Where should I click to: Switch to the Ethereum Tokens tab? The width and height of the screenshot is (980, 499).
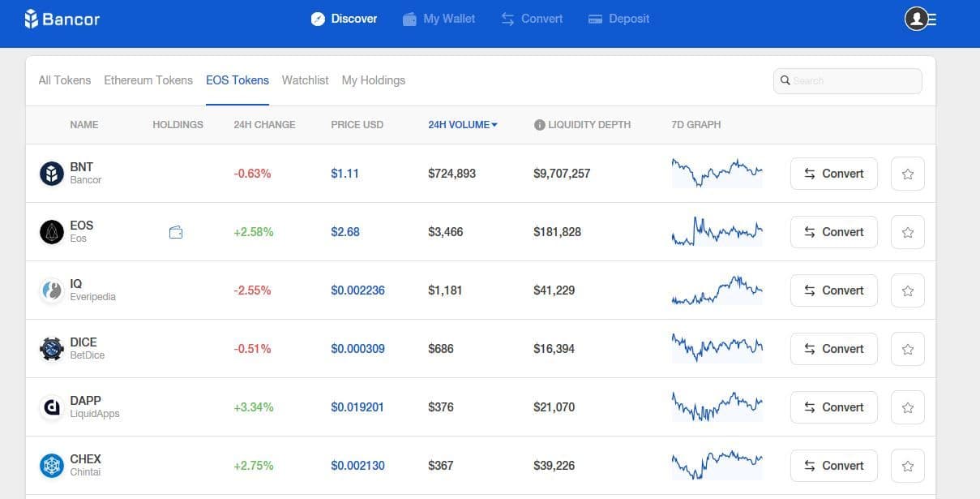(x=148, y=80)
